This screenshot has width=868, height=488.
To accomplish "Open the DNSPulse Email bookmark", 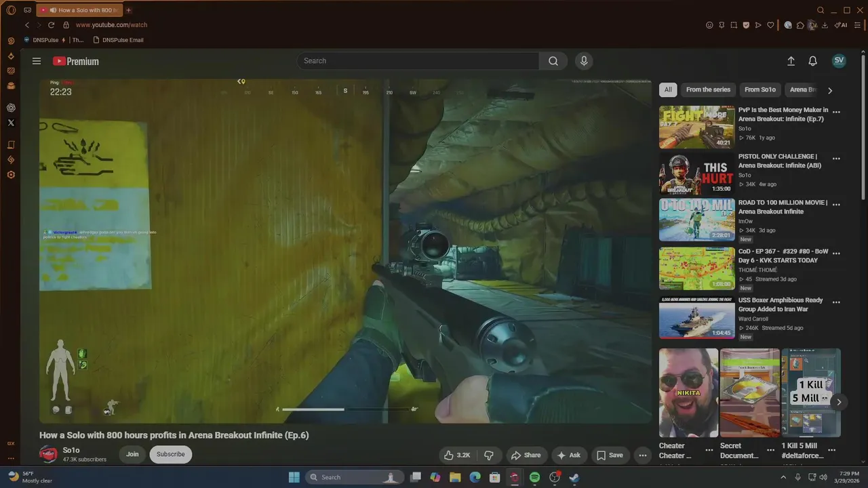I will (x=118, y=40).
